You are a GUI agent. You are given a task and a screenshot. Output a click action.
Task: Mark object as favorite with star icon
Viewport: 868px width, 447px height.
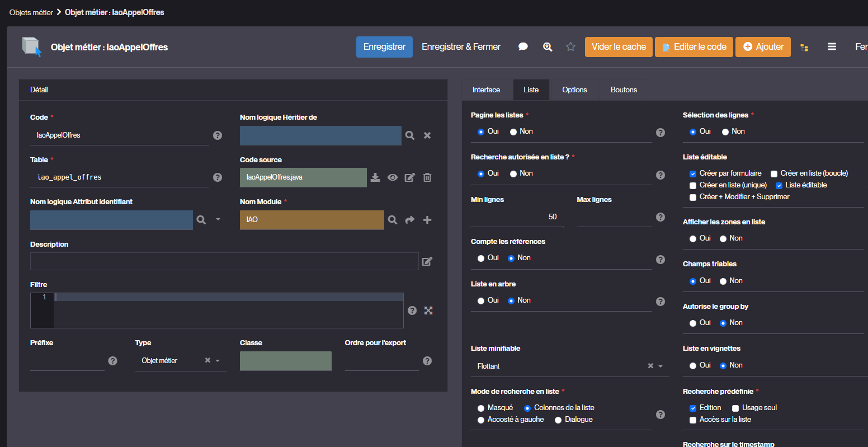(x=570, y=47)
